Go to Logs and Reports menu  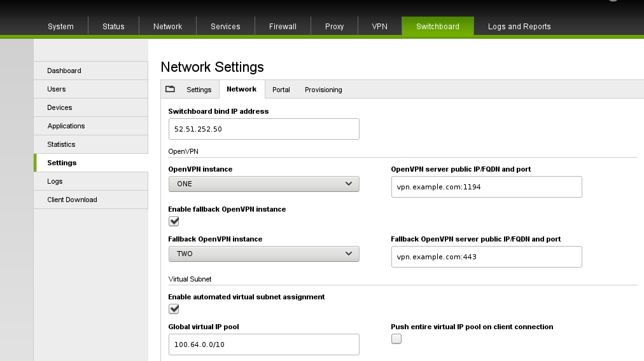tap(519, 26)
